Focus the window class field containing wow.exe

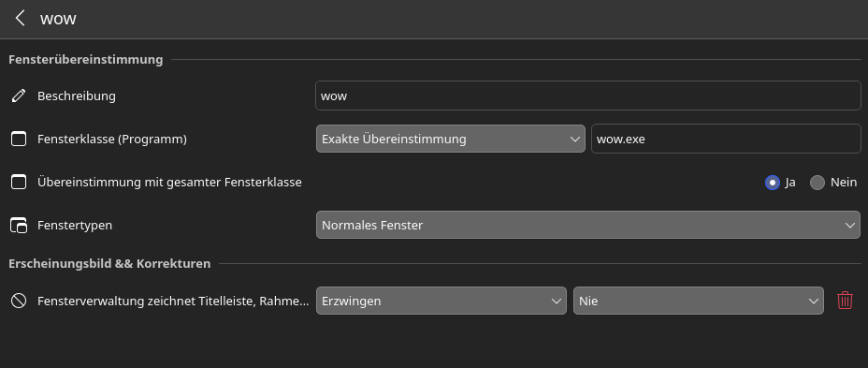pos(726,139)
